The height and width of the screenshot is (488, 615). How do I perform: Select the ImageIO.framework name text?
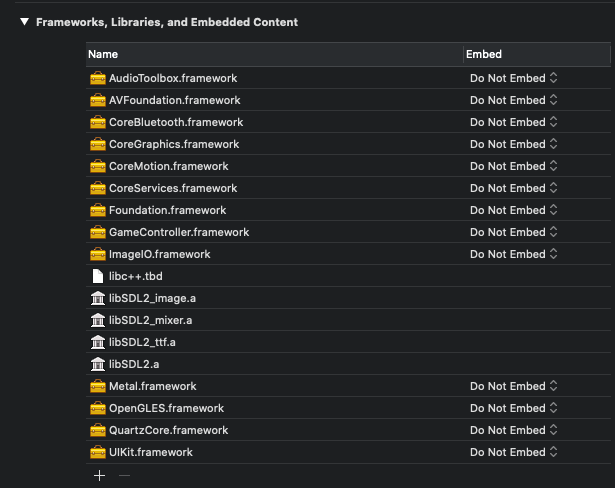(x=160, y=254)
